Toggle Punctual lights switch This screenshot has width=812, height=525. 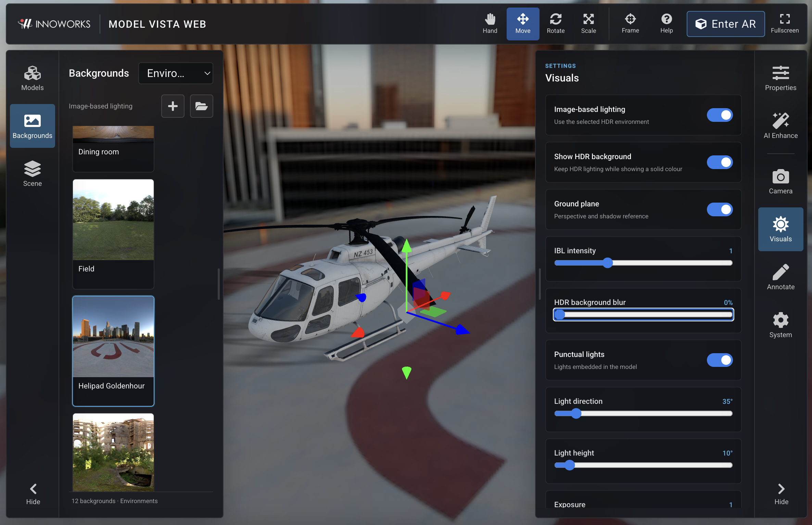720,360
